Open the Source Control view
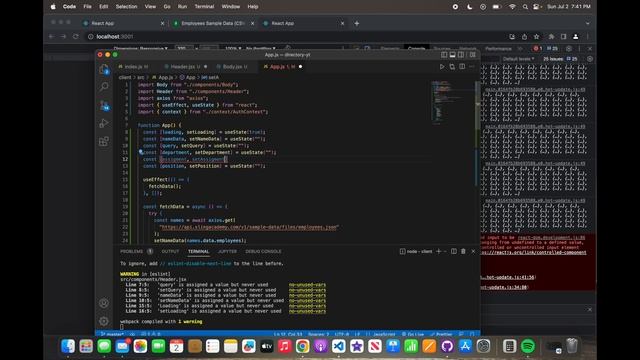 (104, 105)
